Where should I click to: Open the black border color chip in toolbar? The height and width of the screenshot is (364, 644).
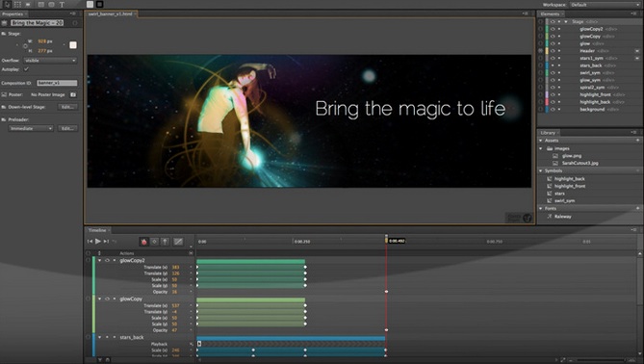[99, 5]
